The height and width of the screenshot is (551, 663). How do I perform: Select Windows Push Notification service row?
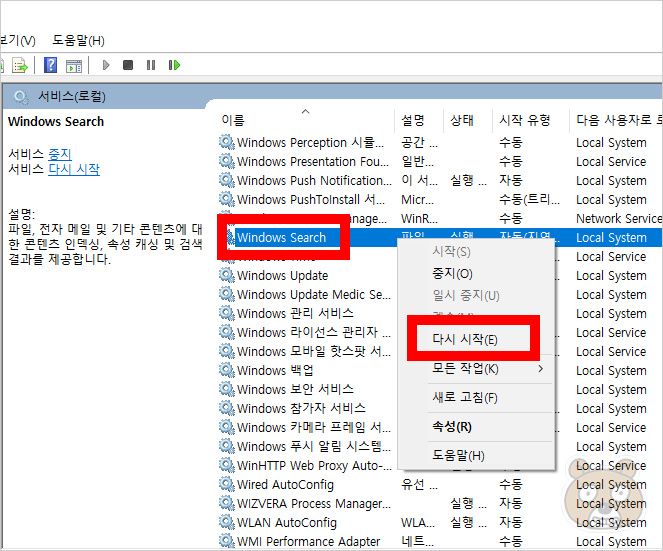314,181
